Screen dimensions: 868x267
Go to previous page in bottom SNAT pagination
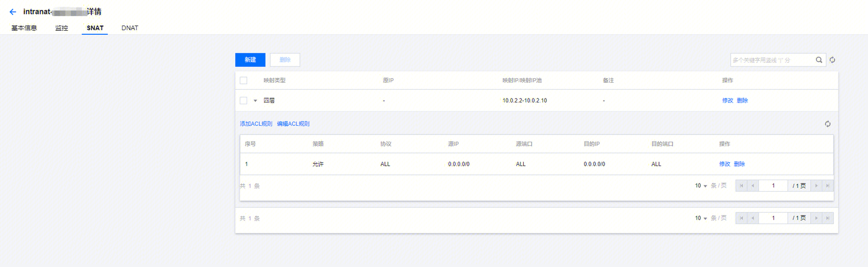pos(752,218)
